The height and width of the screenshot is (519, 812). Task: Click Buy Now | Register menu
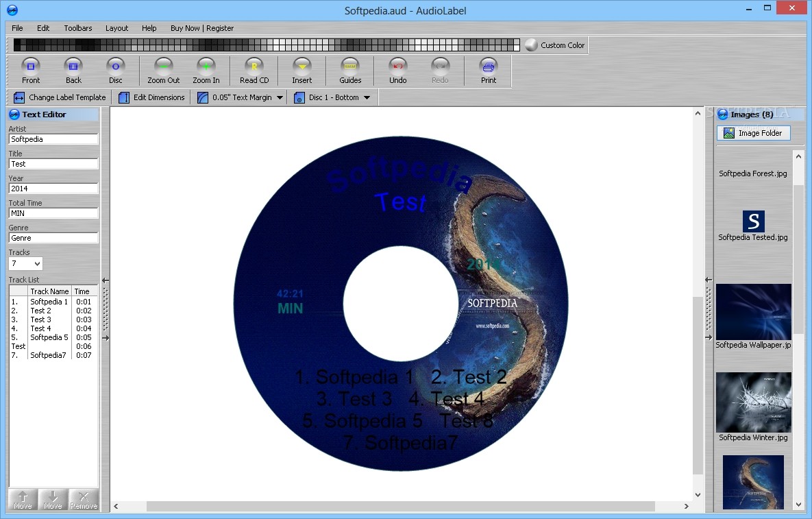pos(202,28)
